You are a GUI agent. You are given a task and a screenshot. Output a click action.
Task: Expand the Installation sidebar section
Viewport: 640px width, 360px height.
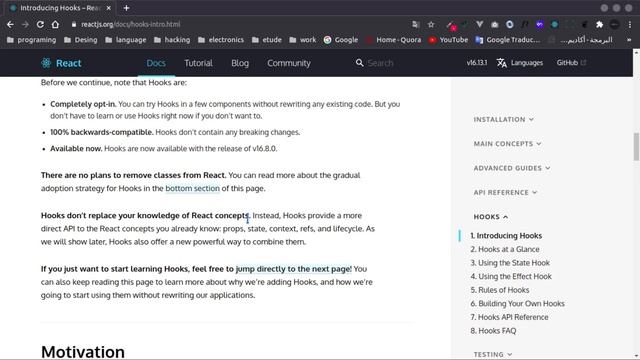pos(504,120)
